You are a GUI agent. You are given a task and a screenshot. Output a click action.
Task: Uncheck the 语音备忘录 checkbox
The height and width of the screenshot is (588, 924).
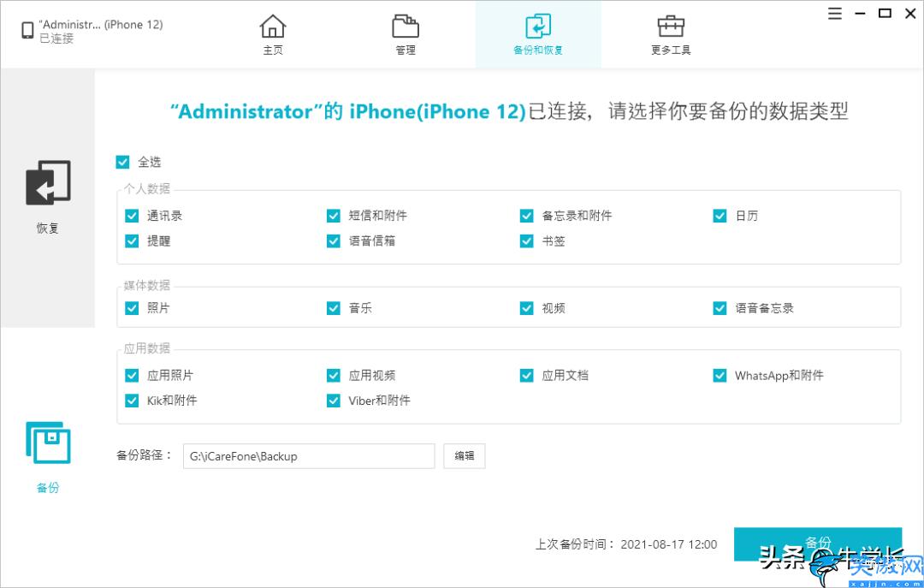point(720,308)
